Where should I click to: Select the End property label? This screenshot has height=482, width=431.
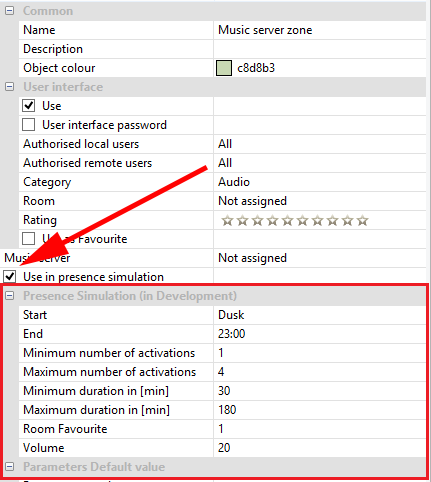tap(33, 334)
